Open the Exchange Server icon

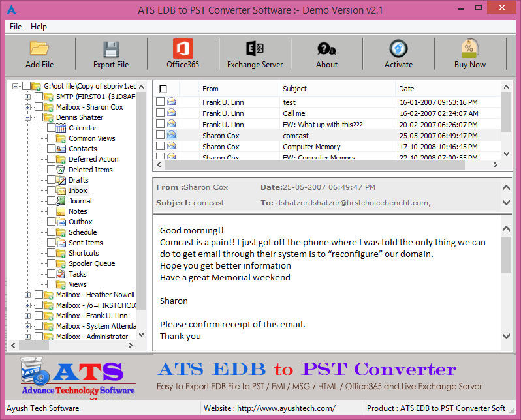point(255,48)
